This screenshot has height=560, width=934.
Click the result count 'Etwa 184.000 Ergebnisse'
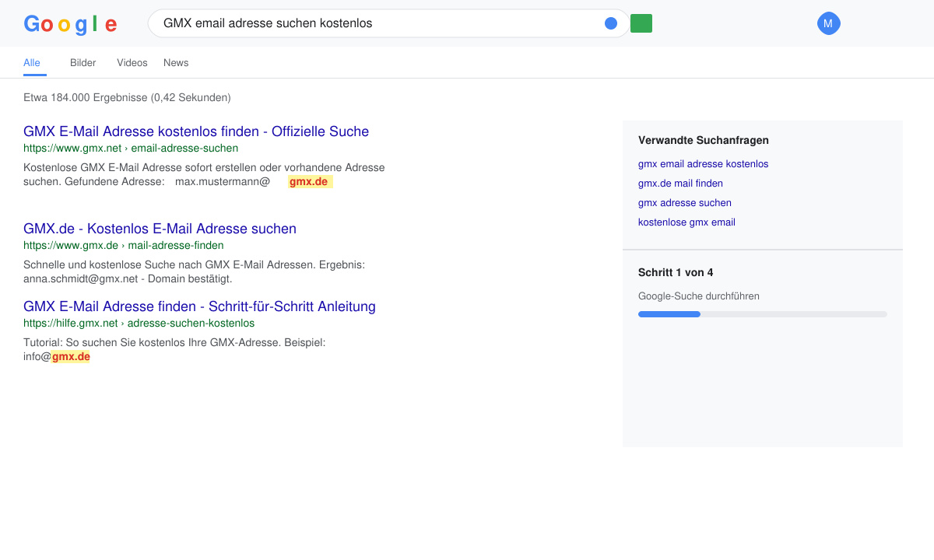(x=86, y=98)
